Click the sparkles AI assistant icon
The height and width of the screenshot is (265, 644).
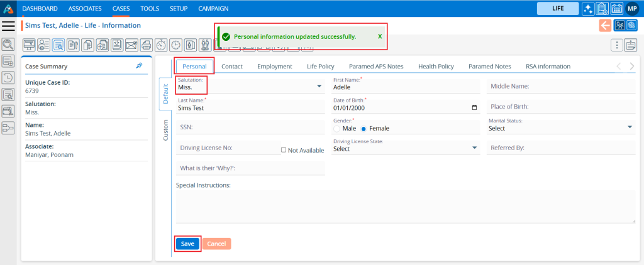click(587, 9)
